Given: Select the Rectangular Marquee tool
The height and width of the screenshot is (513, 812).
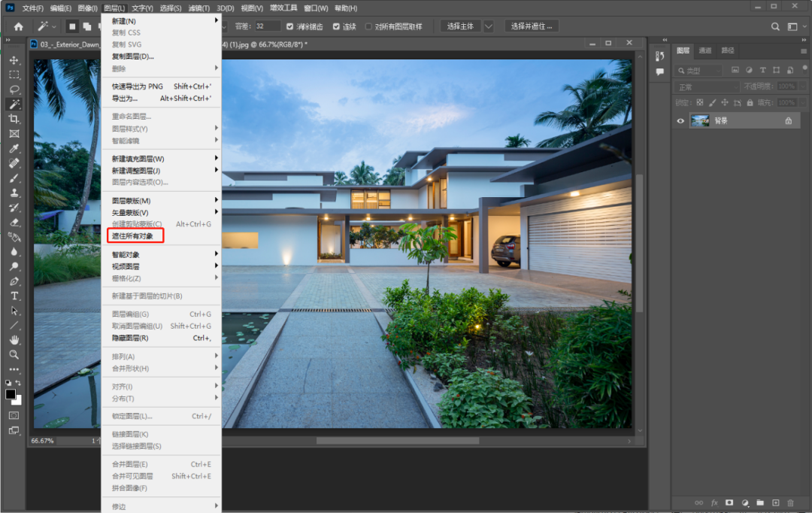Looking at the screenshot, I should pyautogui.click(x=14, y=74).
